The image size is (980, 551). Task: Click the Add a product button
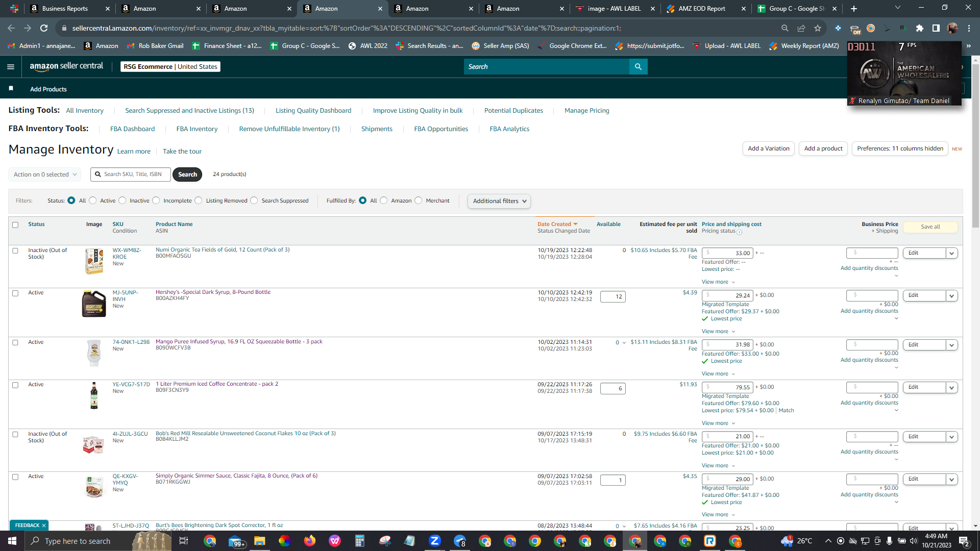823,148
